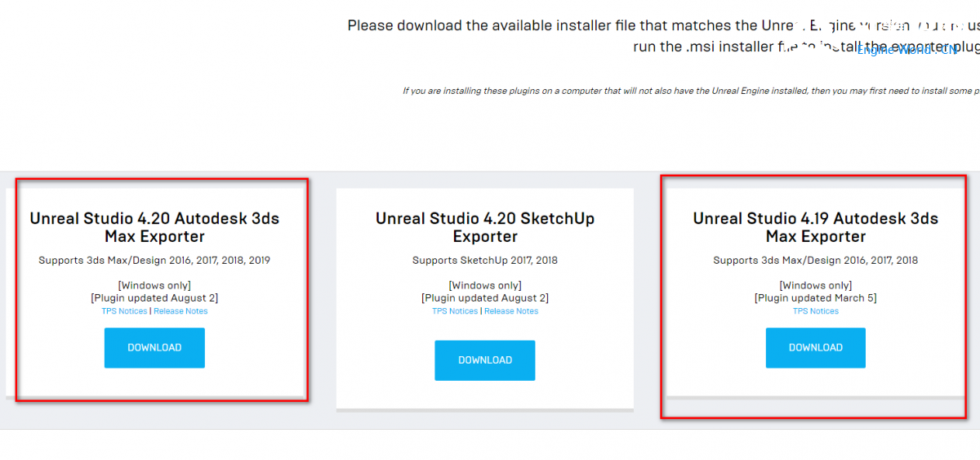This screenshot has width=980, height=460.
Task: Open TPS Notices for 4.20 3ds Max Exporter
Action: [124, 311]
